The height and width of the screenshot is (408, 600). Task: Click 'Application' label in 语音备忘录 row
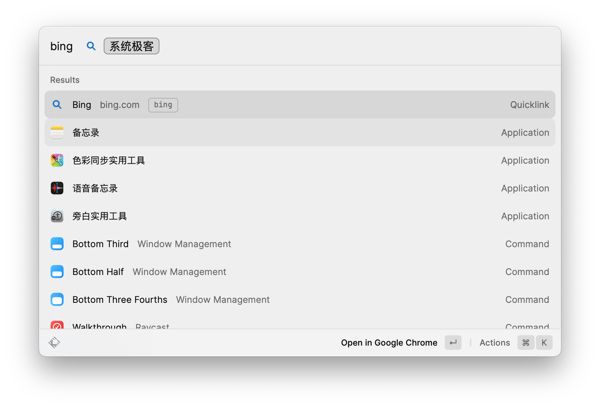pos(525,188)
